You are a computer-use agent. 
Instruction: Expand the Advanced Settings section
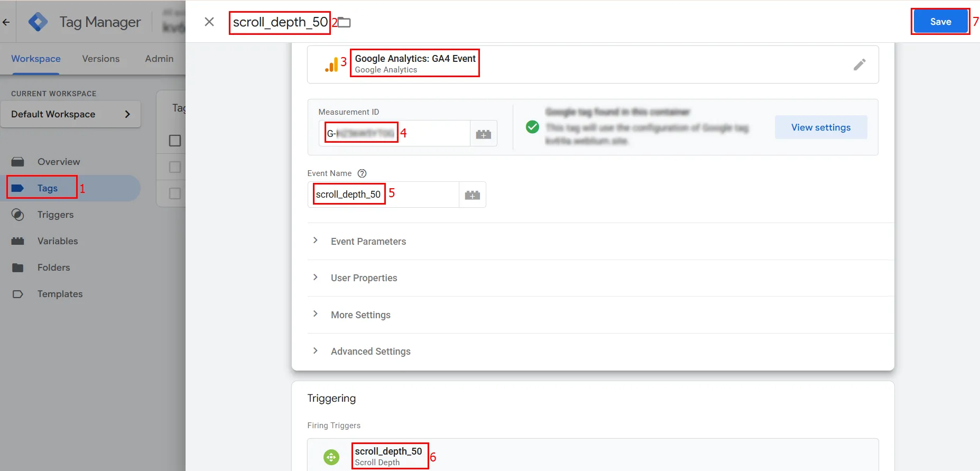coord(371,352)
